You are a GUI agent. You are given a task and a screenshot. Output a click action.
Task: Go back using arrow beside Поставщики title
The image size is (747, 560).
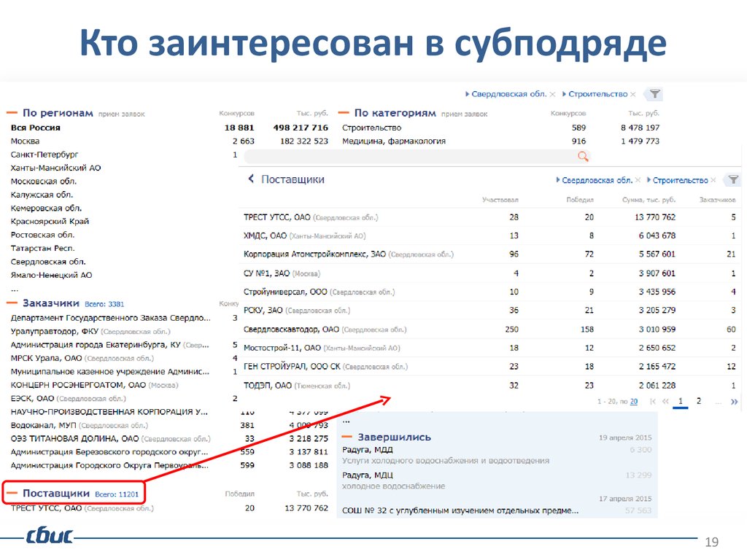[x=251, y=179]
